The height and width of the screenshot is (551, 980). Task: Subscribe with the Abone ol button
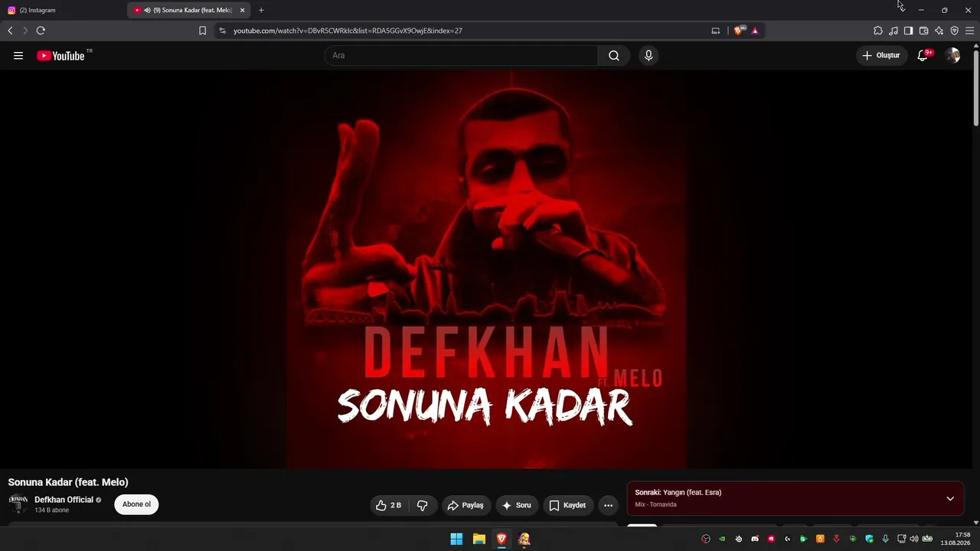136,504
